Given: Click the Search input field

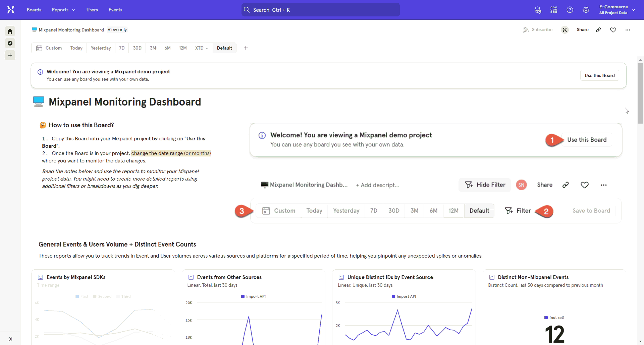Looking at the screenshot, I should tap(320, 10).
